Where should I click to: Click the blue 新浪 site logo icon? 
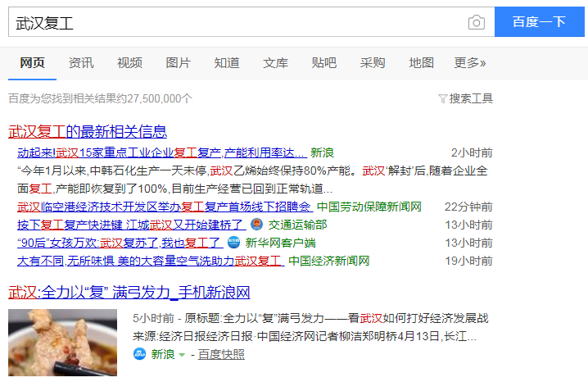click(139, 354)
